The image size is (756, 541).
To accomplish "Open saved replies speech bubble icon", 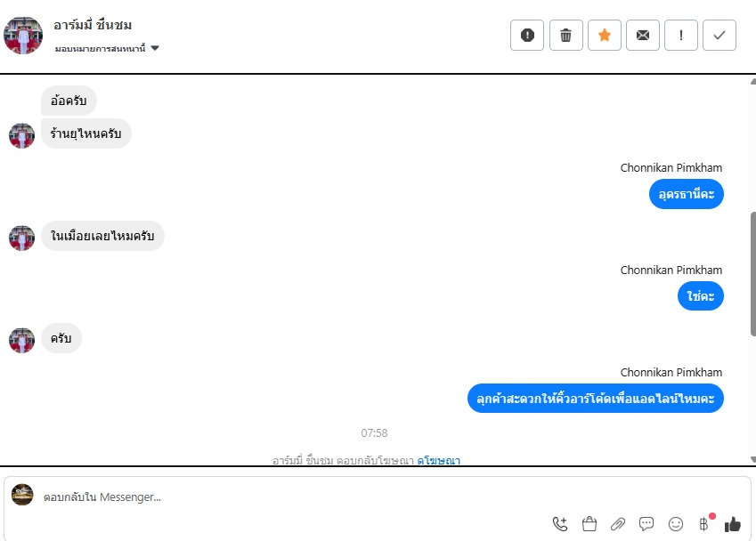I will pos(646,524).
